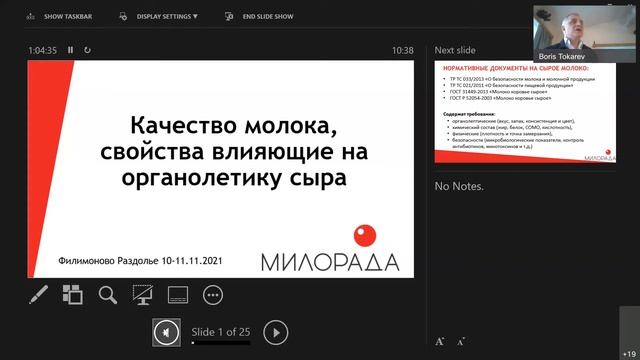Open more slide show options
This screenshot has width=640, height=360.
coord(213,295)
